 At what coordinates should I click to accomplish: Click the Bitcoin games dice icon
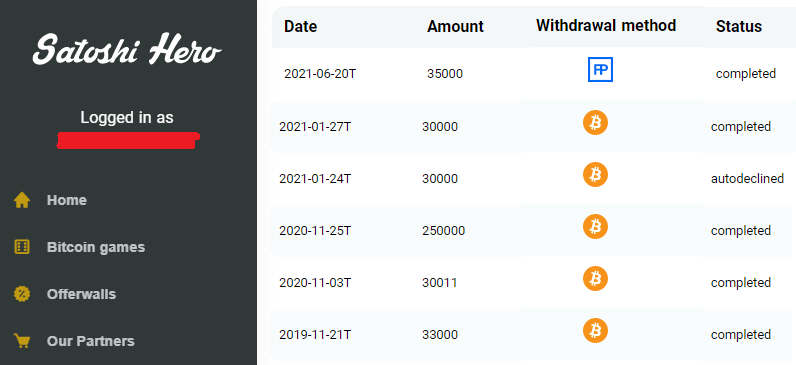pos(22,247)
